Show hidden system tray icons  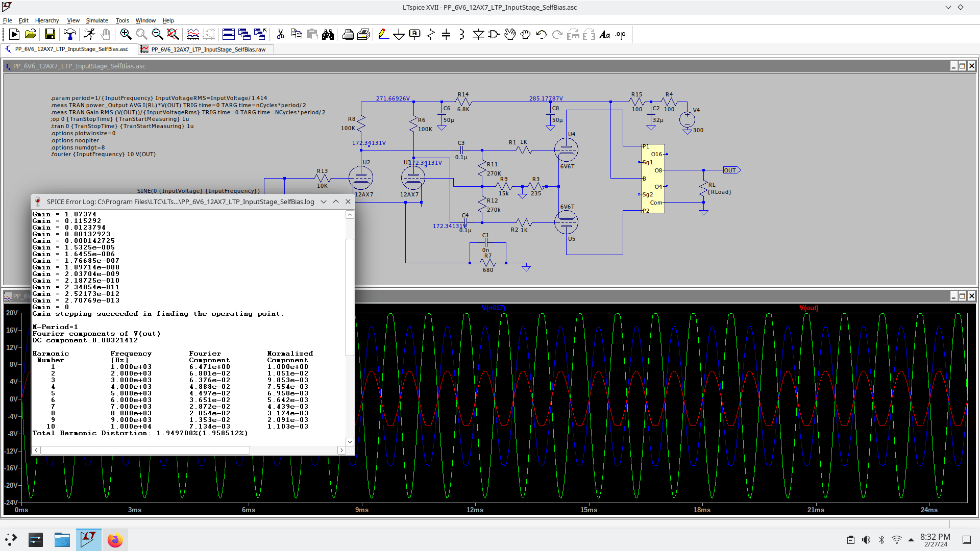911,540
